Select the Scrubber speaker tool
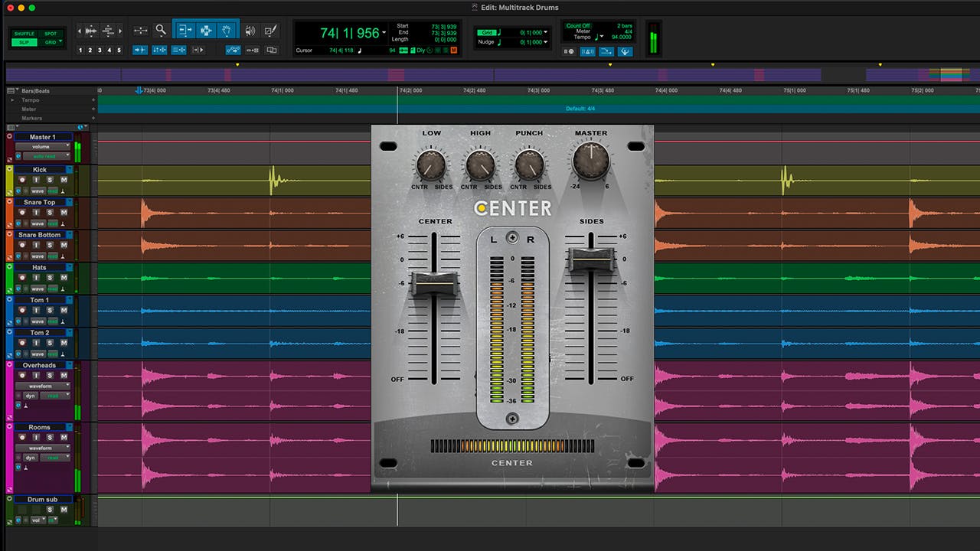Screen dimensions: 980x551 [x=250, y=31]
